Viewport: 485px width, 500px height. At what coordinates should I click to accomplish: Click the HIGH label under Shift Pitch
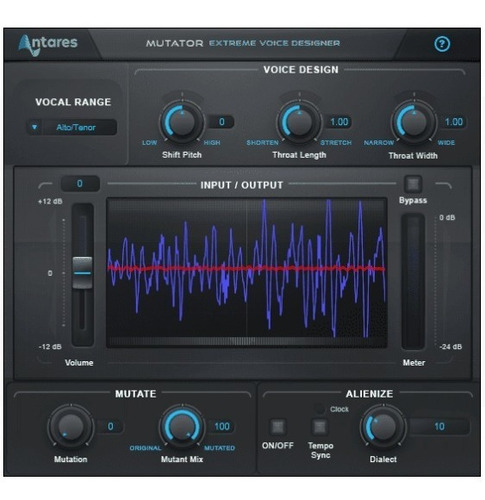[212, 143]
